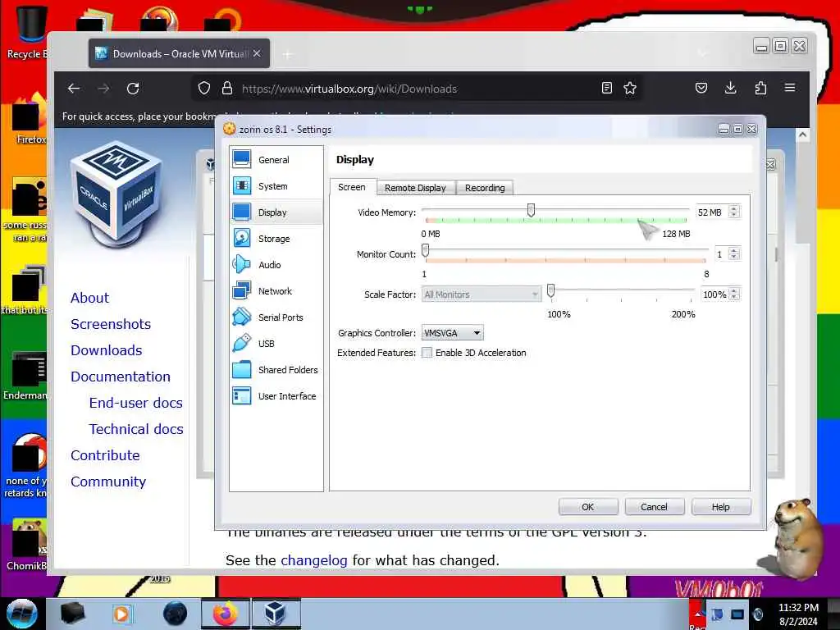840x630 pixels.
Task: Click the Cancel button
Action: point(654,507)
